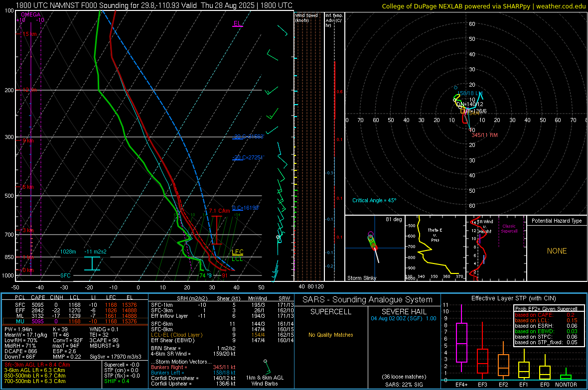The width and height of the screenshot is (588, 390).
Task: Click the green NONTOR box plot
Action: [x=566, y=375]
